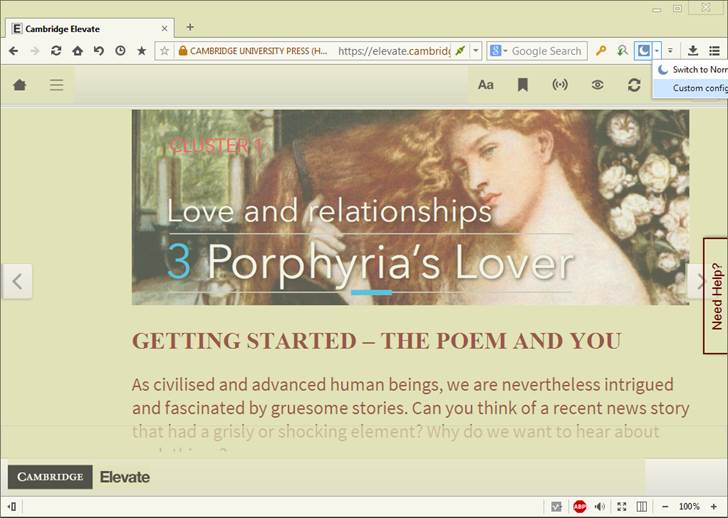
Task: Expand the night mode button dropdown arrow
Action: pyautogui.click(x=657, y=51)
